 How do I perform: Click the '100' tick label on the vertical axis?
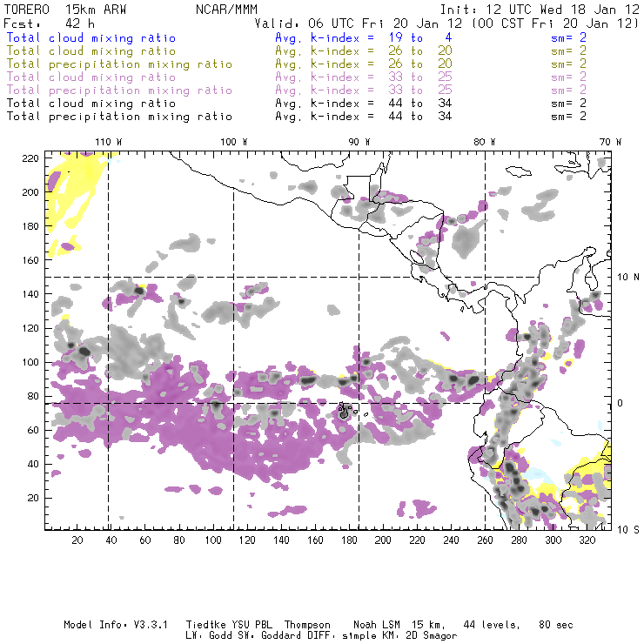tap(30, 362)
